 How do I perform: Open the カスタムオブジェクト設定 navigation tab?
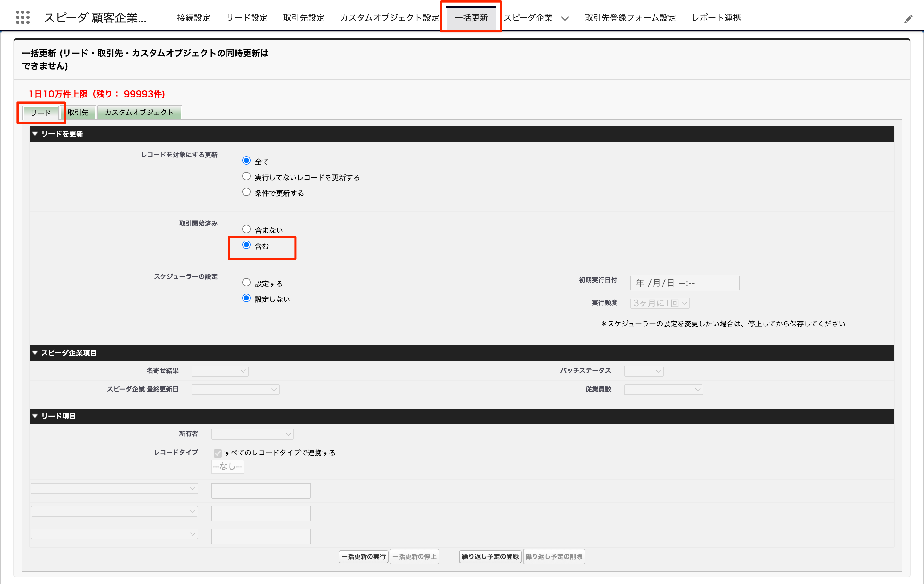point(389,18)
